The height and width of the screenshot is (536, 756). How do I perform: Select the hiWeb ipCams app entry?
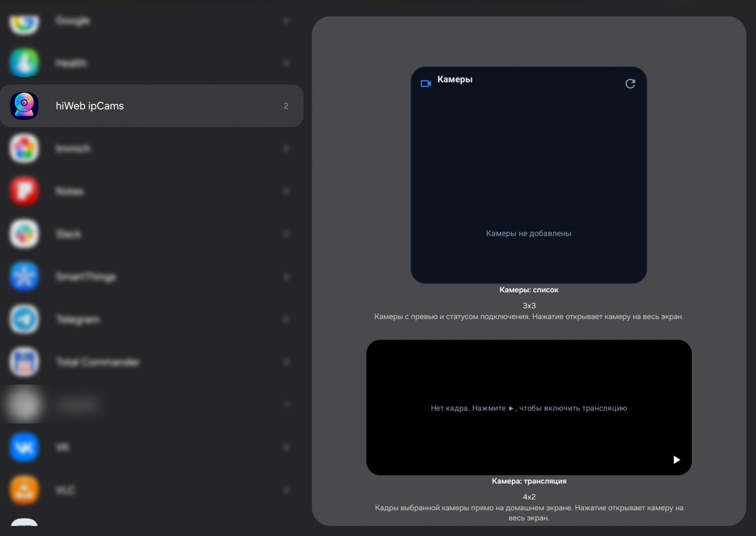coord(152,106)
